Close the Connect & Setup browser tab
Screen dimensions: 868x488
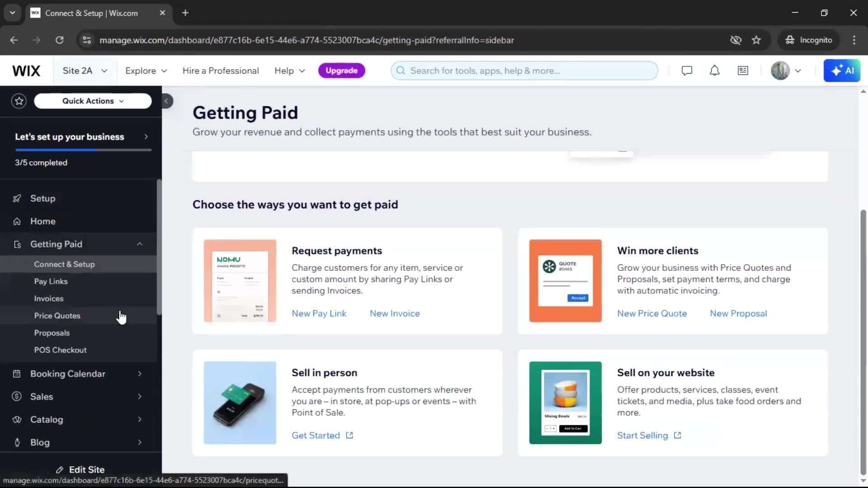[x=162, y=13]
